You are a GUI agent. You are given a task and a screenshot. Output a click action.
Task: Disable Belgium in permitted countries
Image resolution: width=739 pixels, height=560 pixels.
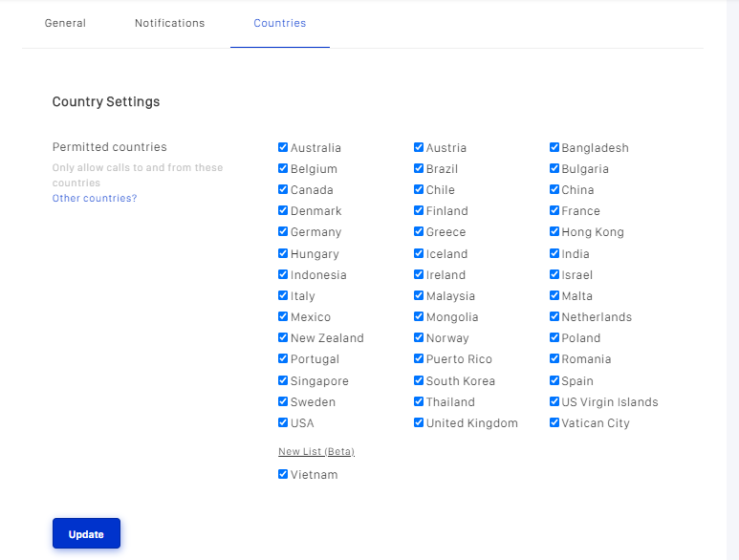[283, 168]
